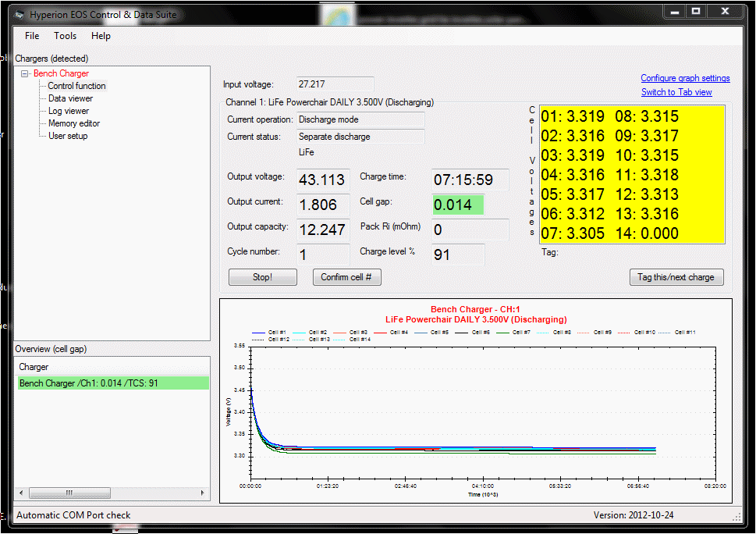Select Bench Charger in the chargers tree
Viewport: 756px width, 534px height.
(x=61, y=73)
